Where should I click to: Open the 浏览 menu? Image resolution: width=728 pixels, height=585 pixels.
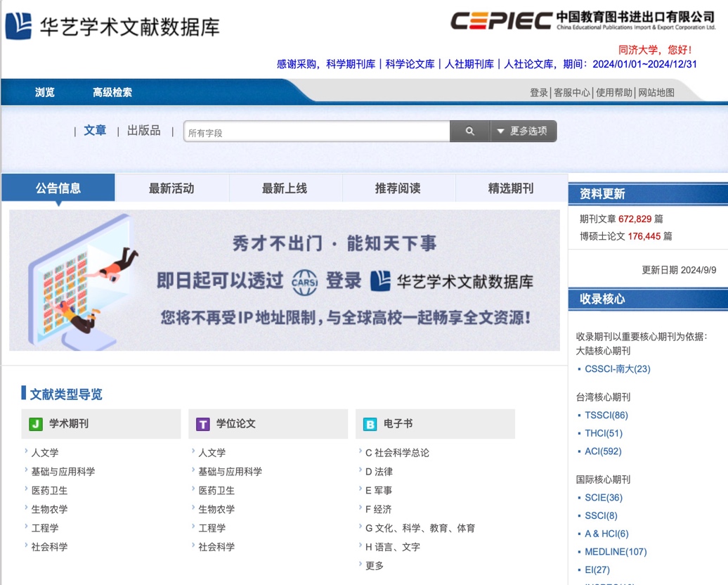[x=45, y=92]
